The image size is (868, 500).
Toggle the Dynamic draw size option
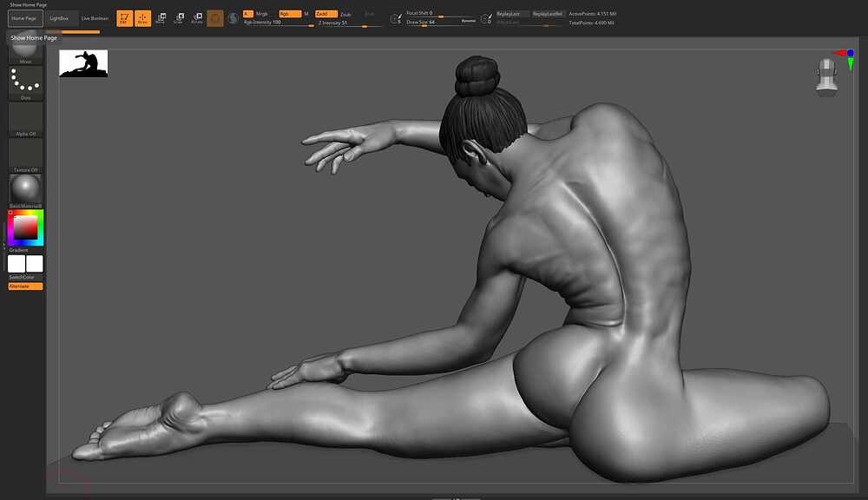coord(469,21)
